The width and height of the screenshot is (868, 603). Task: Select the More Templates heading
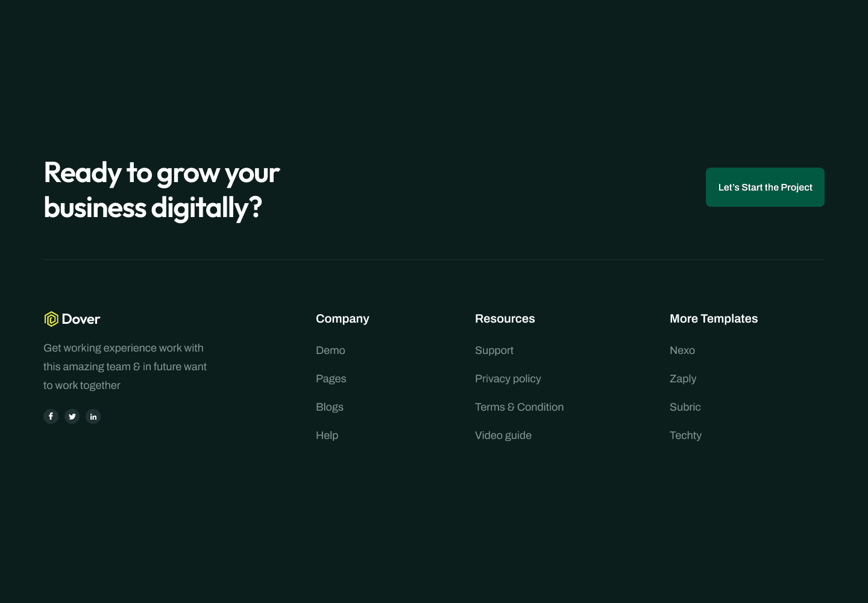(x=714, y=318)
